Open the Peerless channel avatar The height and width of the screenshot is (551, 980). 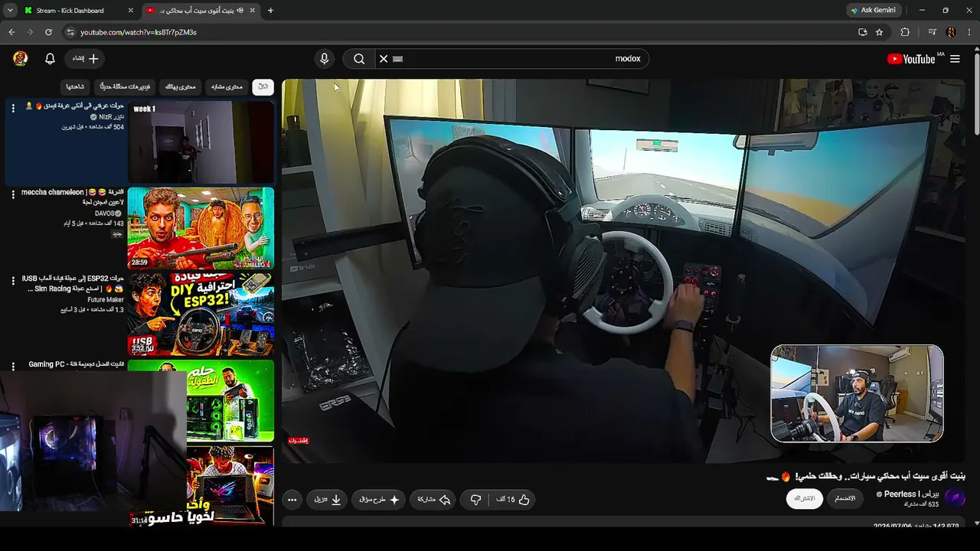(x=955, y=498)
